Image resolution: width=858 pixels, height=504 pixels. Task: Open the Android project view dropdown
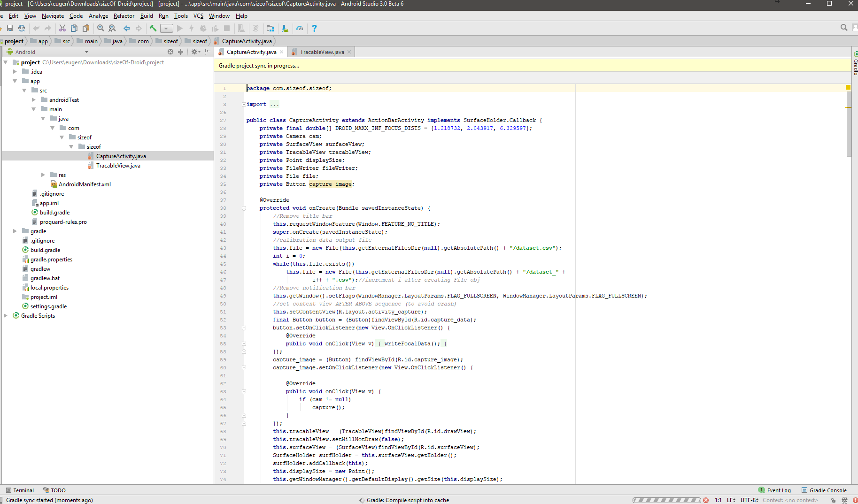[x=86, y=52]
